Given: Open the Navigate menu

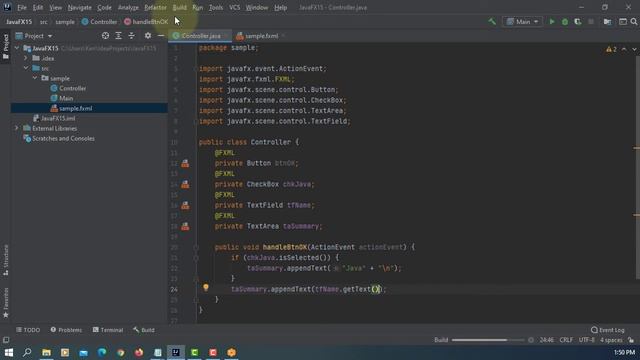Looking at the screenshot, I should tap(80, 7).
